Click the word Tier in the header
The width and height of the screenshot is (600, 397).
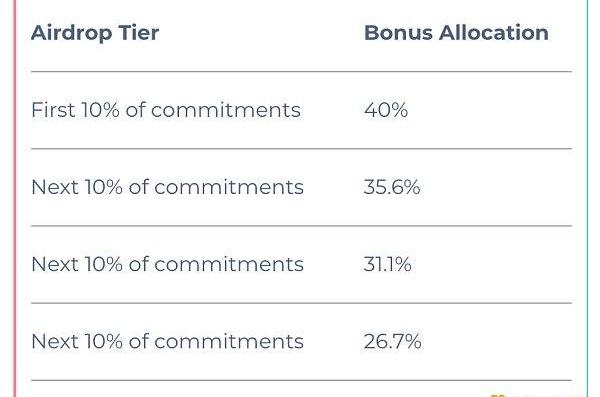pyautogui.click(x=139, y=33)
